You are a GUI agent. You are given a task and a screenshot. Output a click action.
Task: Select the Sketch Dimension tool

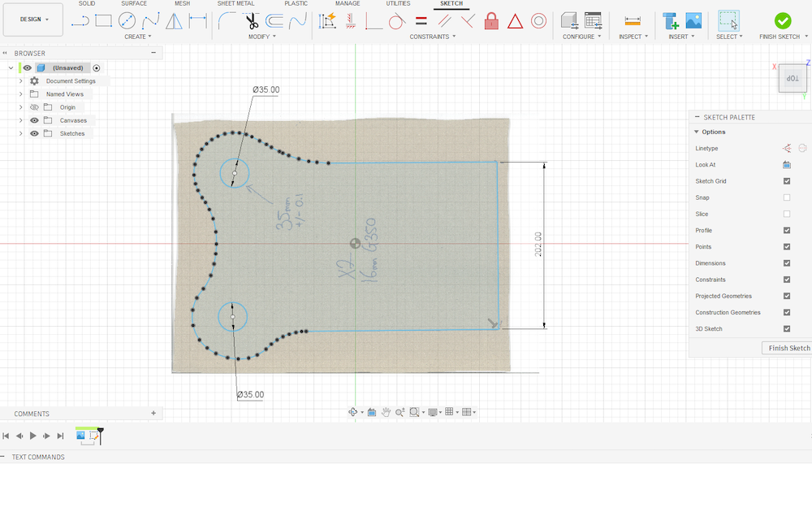(197, 21)
